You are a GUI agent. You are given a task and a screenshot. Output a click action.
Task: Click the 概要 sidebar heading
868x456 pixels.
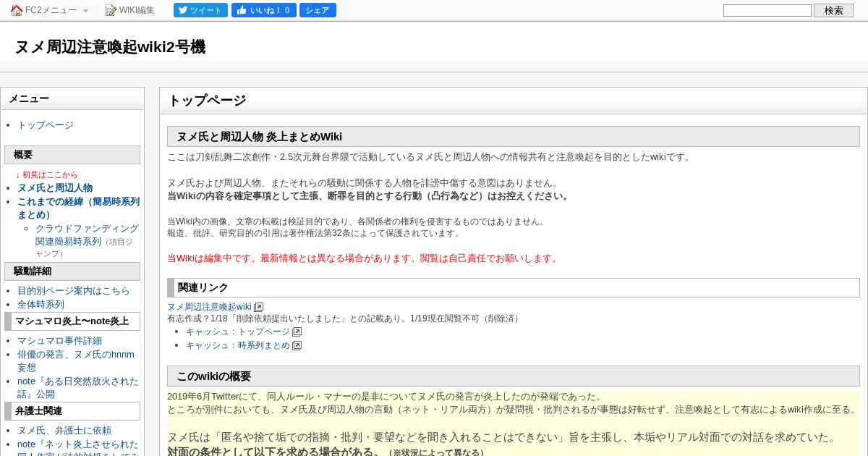tap(72, 155)
